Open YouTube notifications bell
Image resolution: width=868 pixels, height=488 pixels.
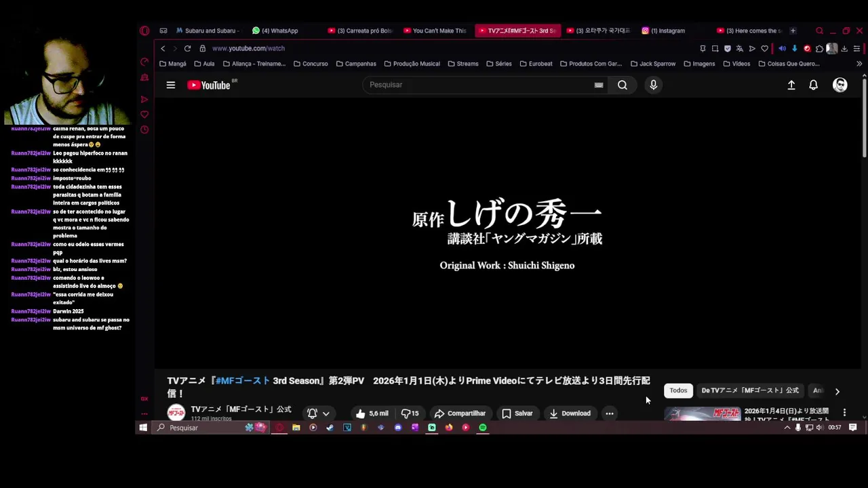tap(813, 85)
